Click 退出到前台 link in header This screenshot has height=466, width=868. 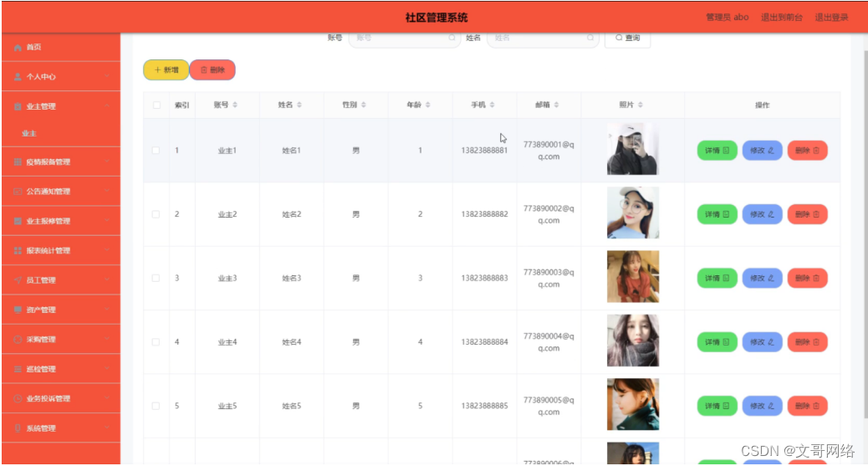[782, 18]
